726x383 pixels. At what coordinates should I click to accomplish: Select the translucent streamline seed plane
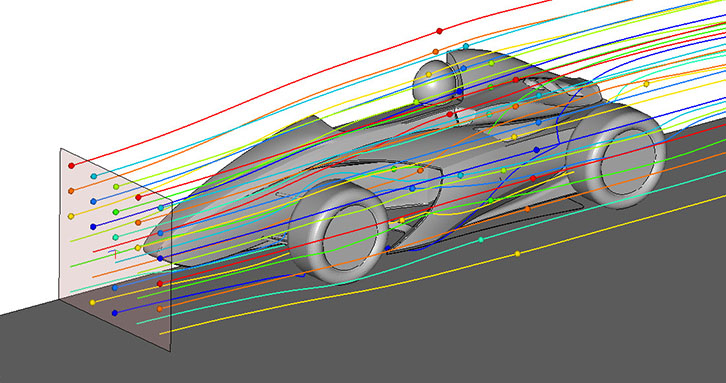115,249
